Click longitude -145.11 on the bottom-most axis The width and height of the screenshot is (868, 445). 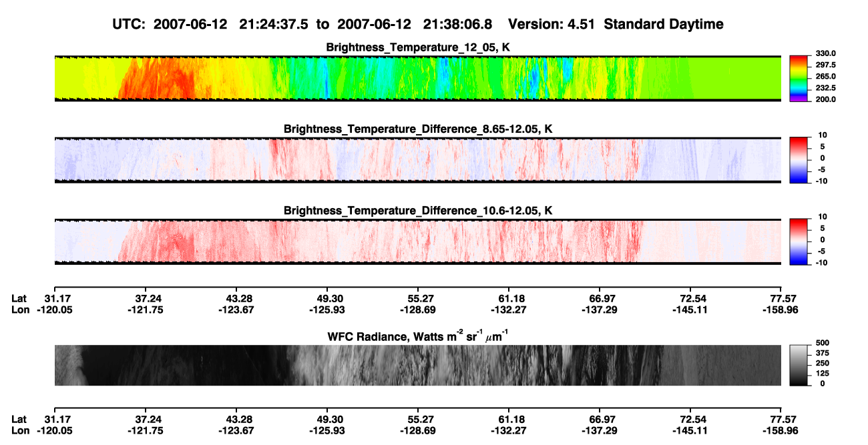[x=692, y=431]
